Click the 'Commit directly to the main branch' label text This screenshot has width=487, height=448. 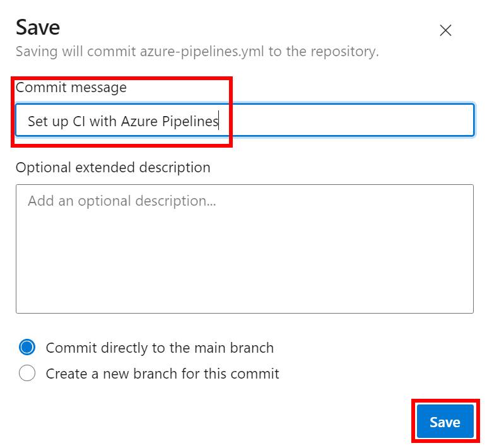(x=160, y=348)
